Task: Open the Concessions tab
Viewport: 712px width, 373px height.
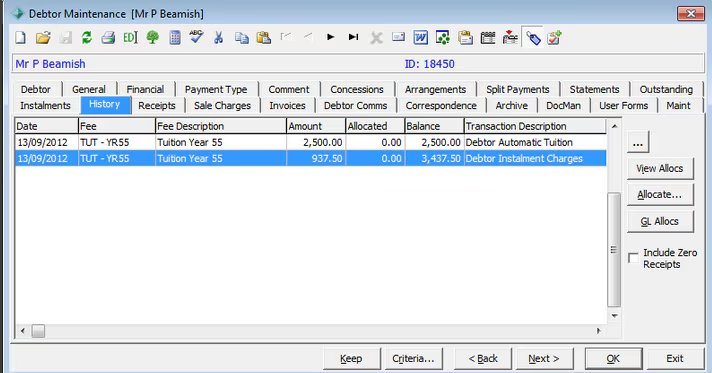Action: [357, 89]
